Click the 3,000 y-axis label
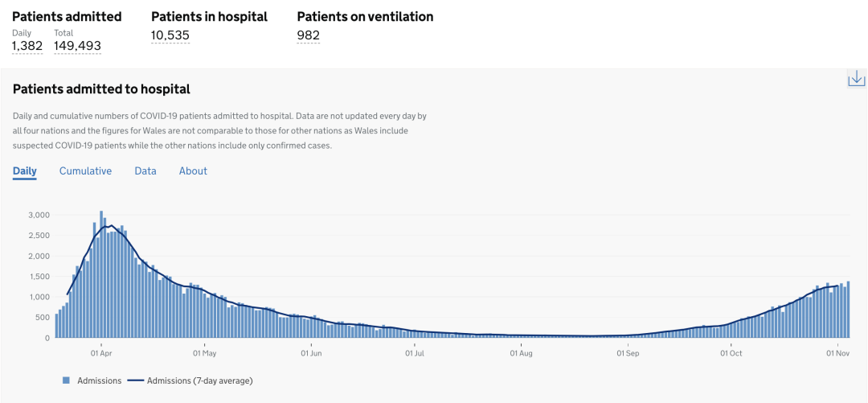This screenshot has height=403, width=868. [38, 215]
